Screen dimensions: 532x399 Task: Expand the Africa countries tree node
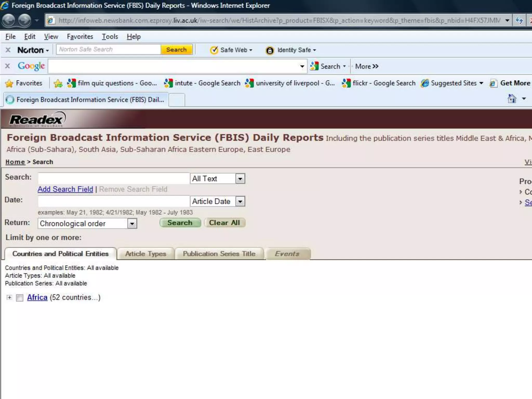pos(9,297)
